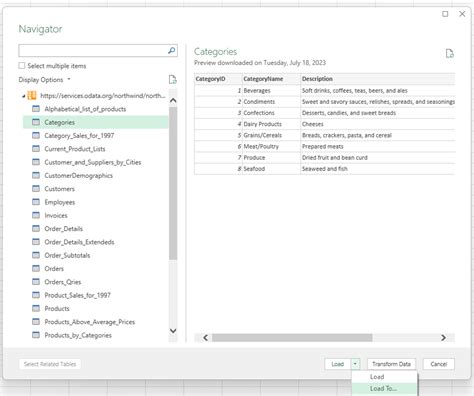Click the table list vertical scrollbar thumb
Viewport: 474px width, 396px height.
173,183
